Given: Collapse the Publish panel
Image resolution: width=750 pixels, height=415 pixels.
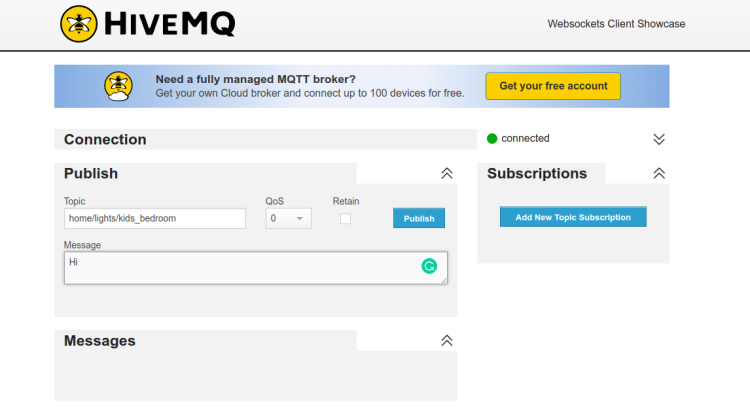Looking at the screenshot, I should (x=447, y=173).
